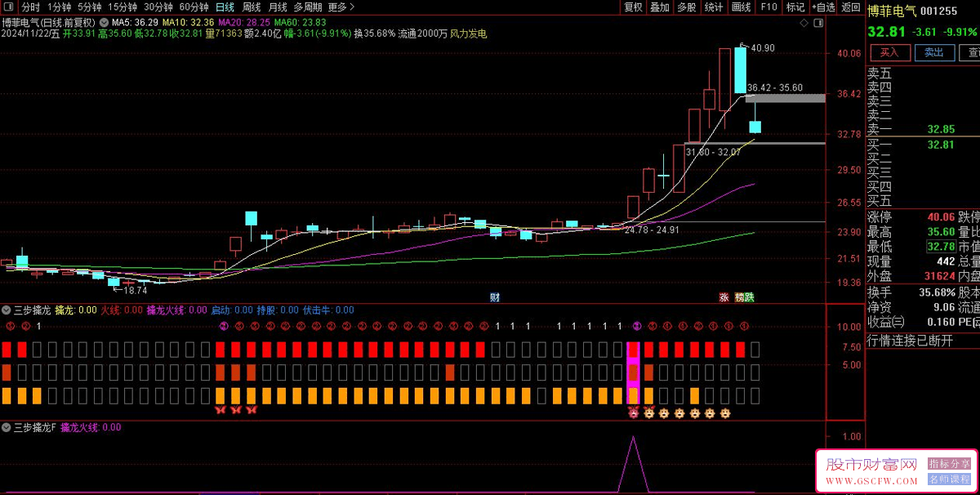Click the 40.90 high price label
The height and width of the screenshot is (495, 980).
tap(762, 48)
